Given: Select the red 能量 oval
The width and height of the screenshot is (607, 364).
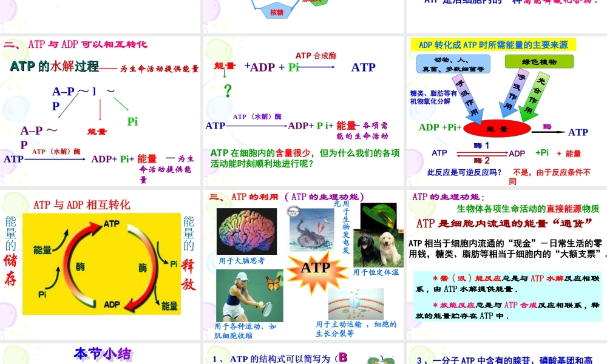Looking at the screenshot, I should pos(497,127).
